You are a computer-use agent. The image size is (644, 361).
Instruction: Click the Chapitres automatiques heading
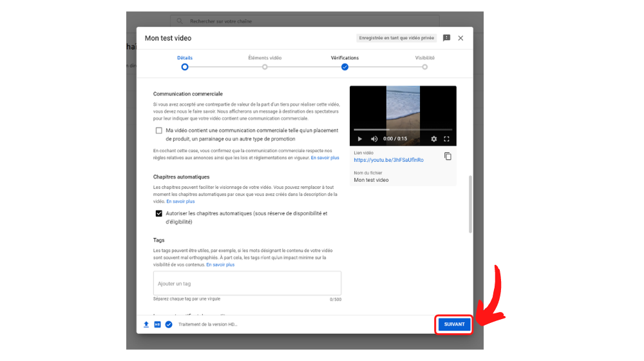tap(181, 177)
